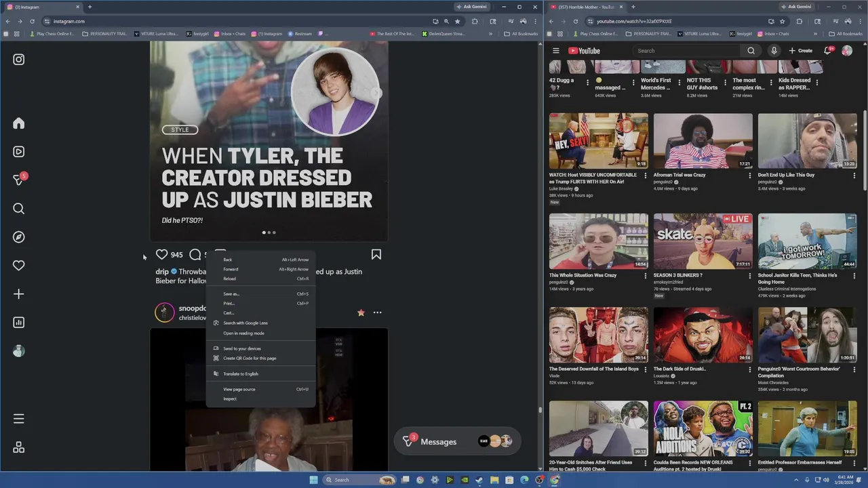Activate YouTube voice search microphone

click(x=774, y=51)
